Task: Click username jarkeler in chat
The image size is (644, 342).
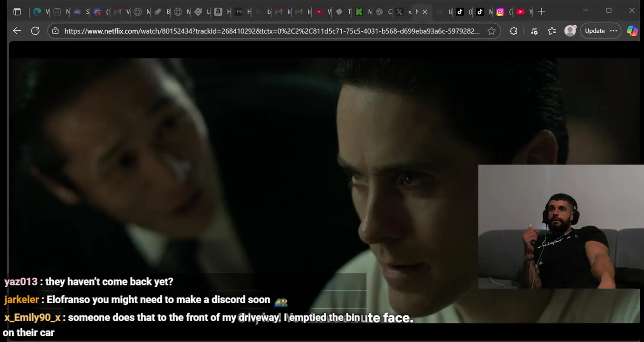Action: [x=21, y=300]
